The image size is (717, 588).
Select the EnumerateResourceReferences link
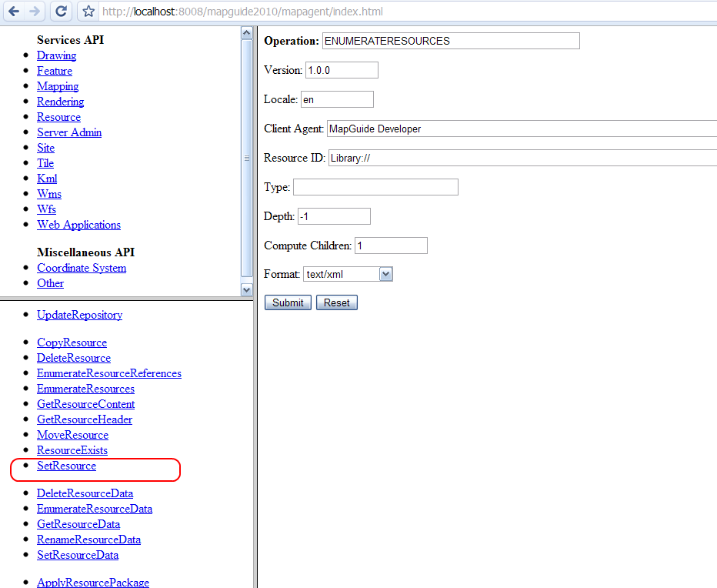point(109,373)
